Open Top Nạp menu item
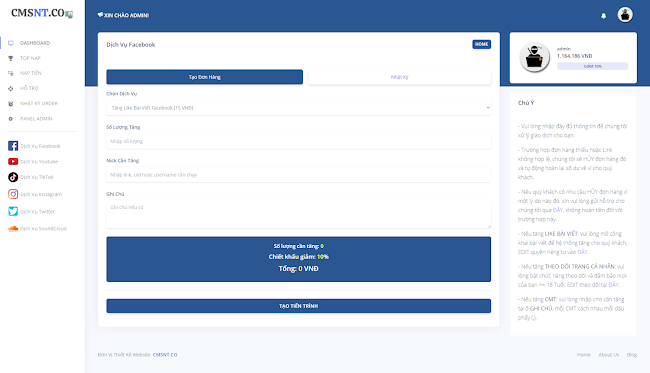This screenshot has height=373, width=650. 24,58
